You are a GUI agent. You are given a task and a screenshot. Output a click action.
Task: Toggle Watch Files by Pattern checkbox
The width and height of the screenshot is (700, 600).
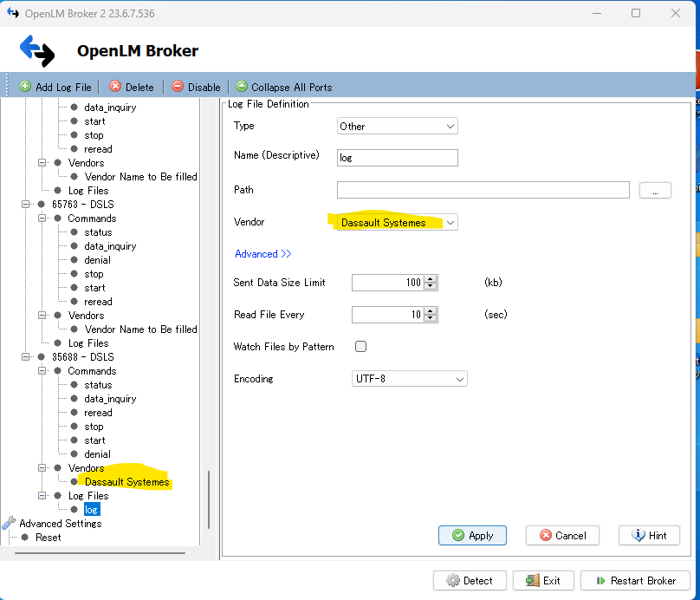tap(360, 347)
